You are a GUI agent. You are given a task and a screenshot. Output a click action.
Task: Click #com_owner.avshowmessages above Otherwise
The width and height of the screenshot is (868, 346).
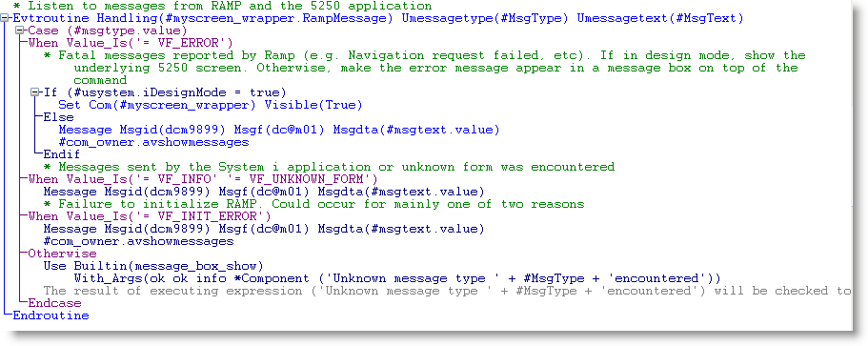pos(138,241)
